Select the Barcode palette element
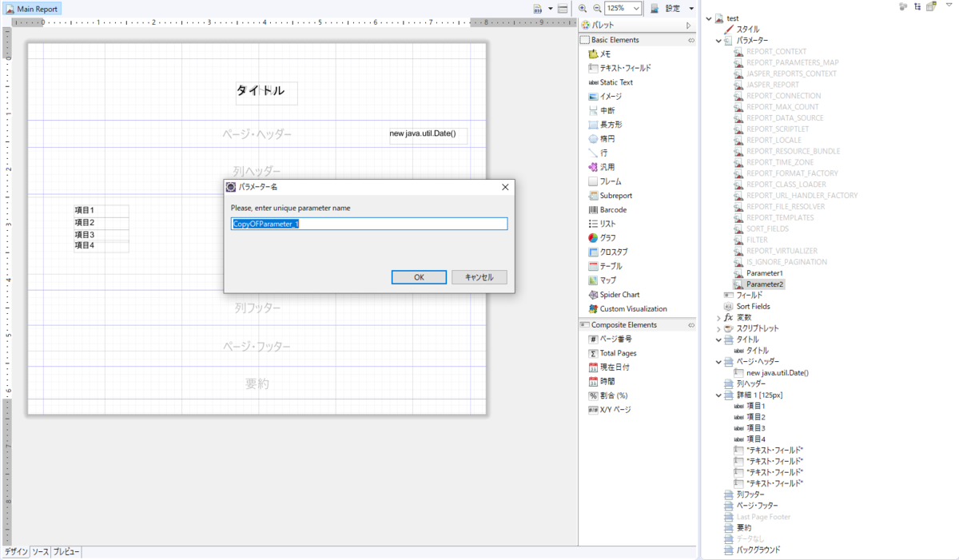The image size is (959, 560). coord(607,209)
